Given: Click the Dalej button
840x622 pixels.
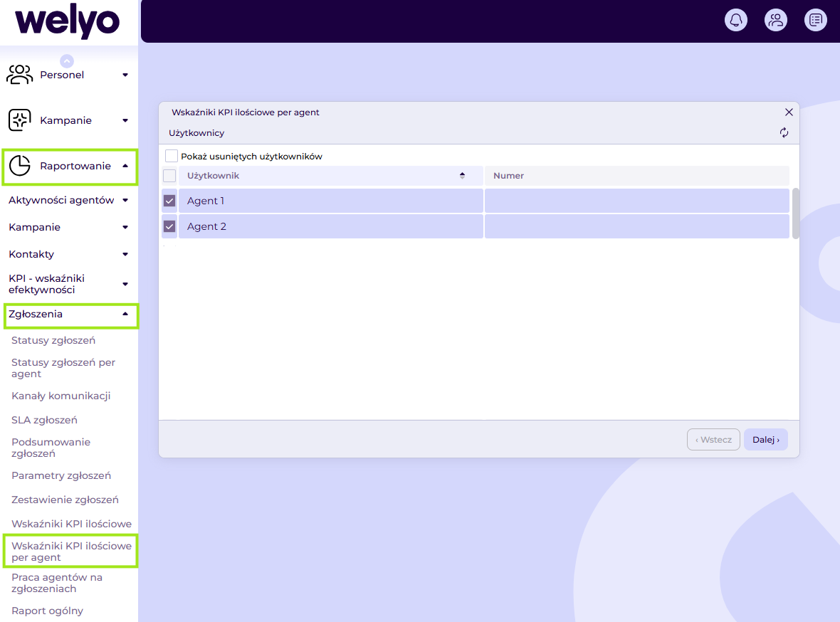Looking at the screenshot, I should 765,440.
